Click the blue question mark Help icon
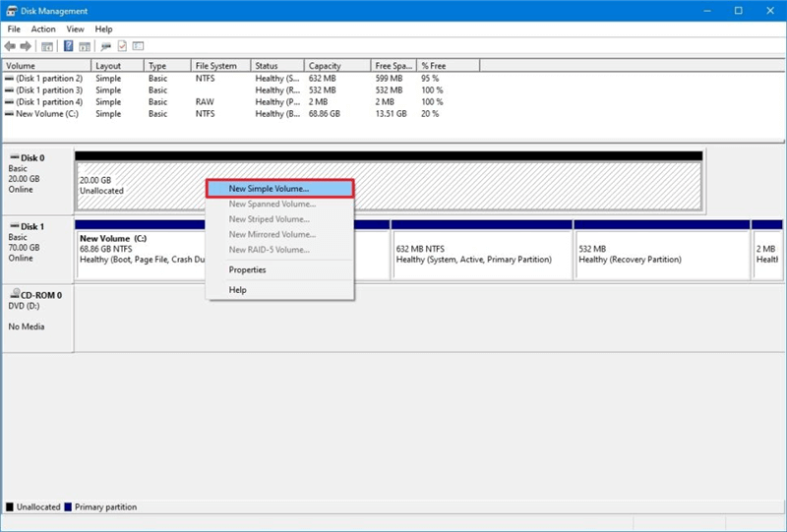Image resolution: width=787 pixels, height=532 pixels. click(x=69, y=46)
